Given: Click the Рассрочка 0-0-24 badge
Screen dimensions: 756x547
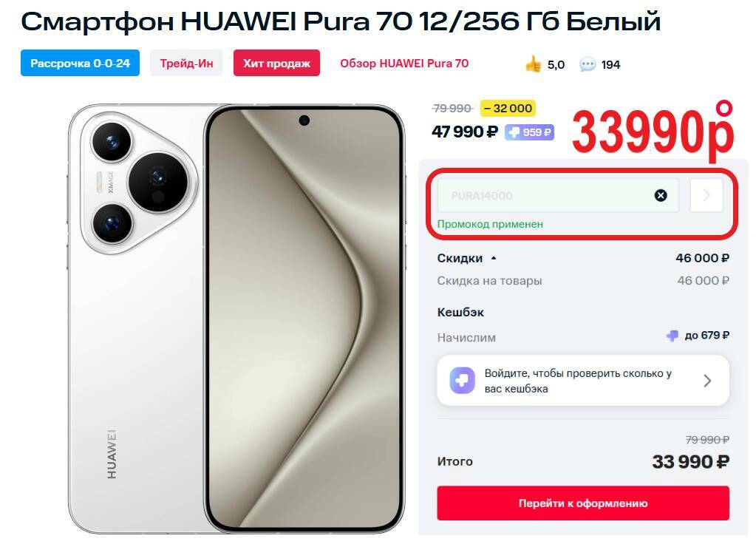Looking at the screenshot, I should [80, 63].
